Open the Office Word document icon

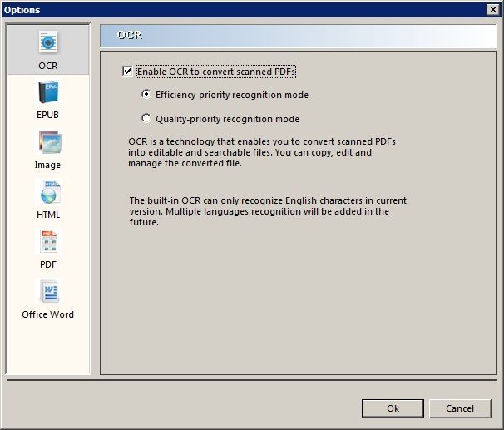click(49, 291)
